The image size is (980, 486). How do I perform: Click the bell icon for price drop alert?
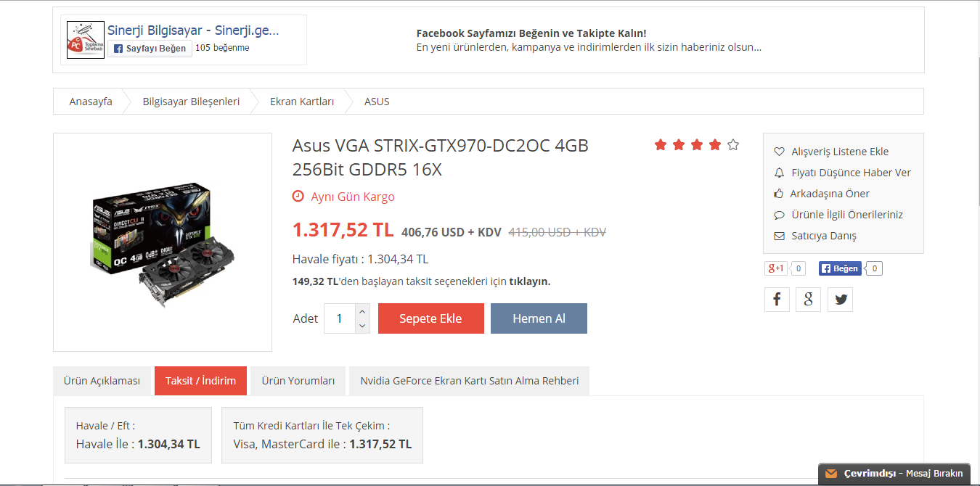[x=779, y=173]
